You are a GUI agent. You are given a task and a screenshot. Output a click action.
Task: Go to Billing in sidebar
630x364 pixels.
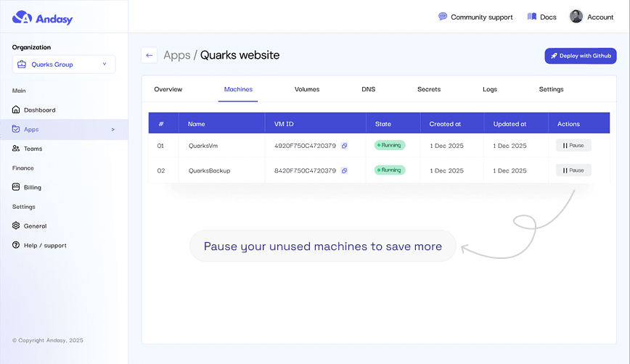pos(32,187)
